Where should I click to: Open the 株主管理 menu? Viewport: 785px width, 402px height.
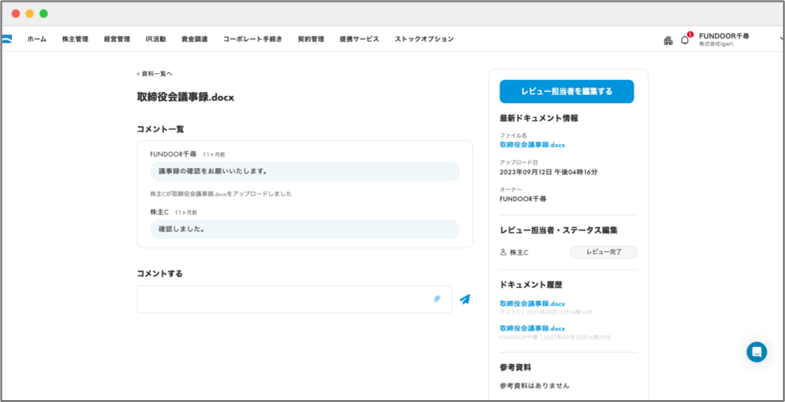pyautogui.click(x=75, y=39)
